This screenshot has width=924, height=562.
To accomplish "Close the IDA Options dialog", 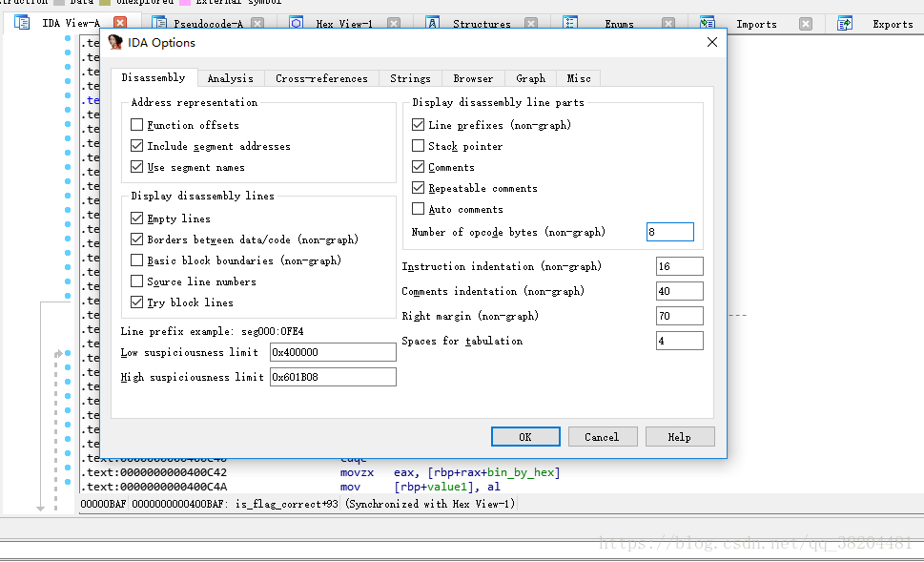I will 712,42.
